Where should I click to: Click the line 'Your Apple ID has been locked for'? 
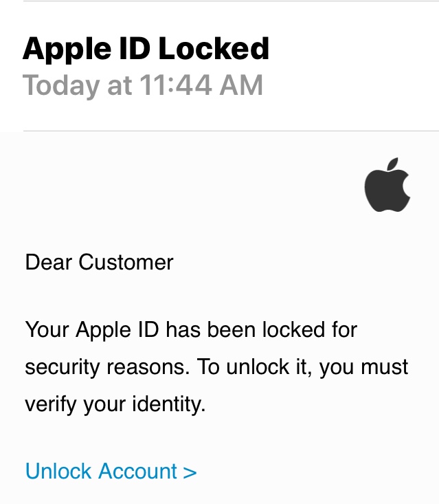(191, 330)
